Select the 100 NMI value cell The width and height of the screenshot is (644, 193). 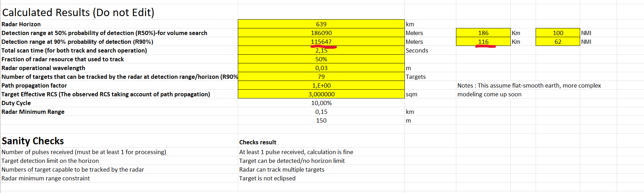point(558,33)
